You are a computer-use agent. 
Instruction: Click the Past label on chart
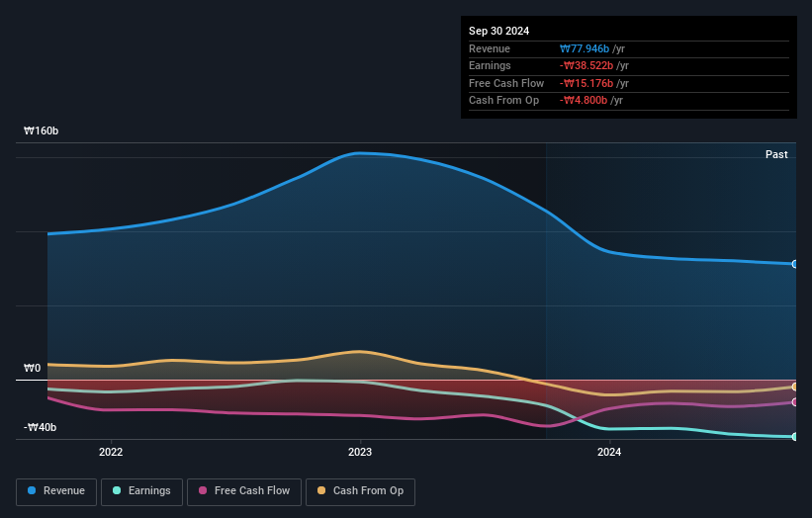click(x=776, y=154)
